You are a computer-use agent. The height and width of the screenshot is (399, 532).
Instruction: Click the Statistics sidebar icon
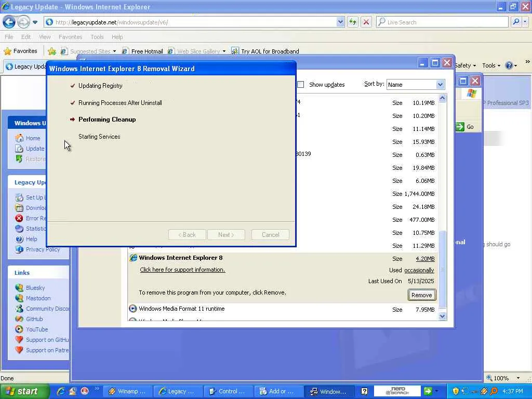point(19,229)
